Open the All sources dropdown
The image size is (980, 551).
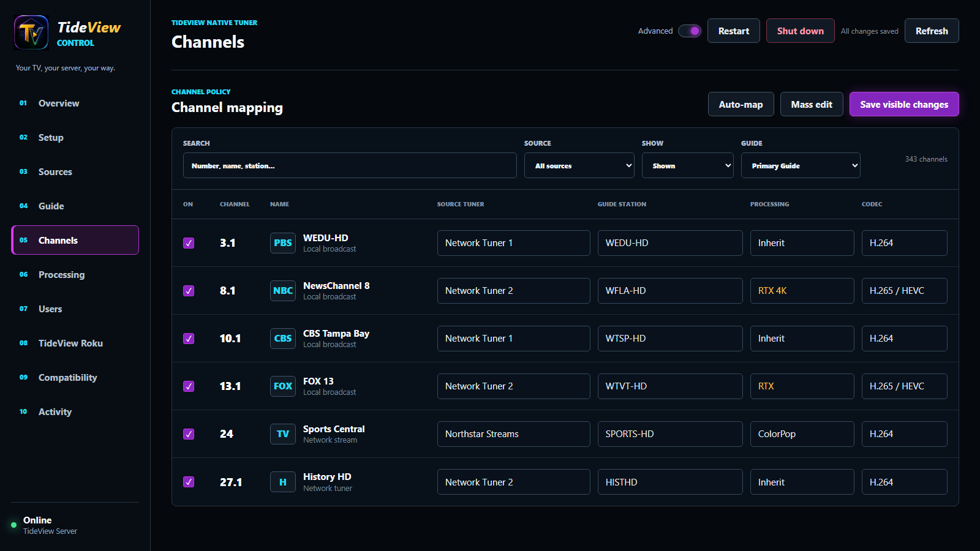coord(579,165)
